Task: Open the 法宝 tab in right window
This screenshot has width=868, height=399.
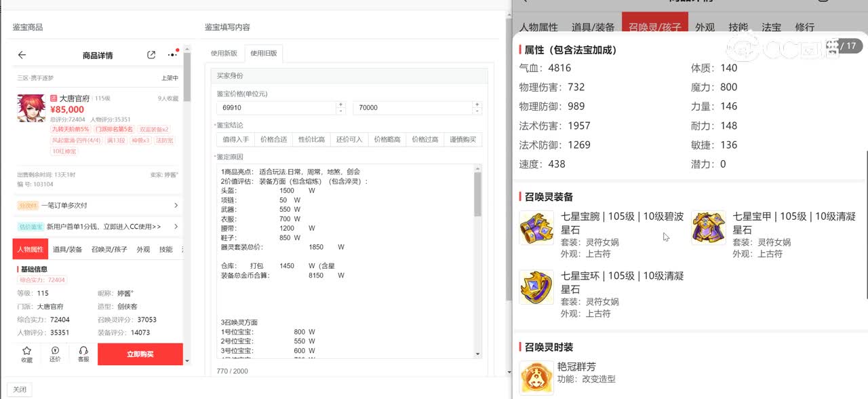Action: click(x=771, y=27)
